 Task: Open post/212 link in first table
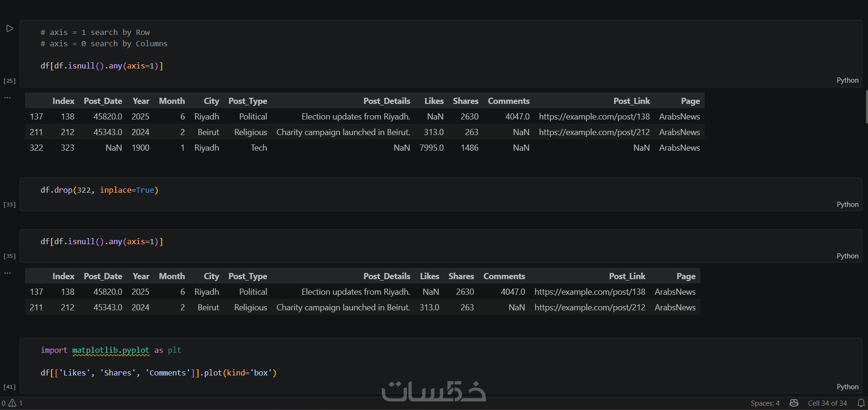(x=594, y=132)
